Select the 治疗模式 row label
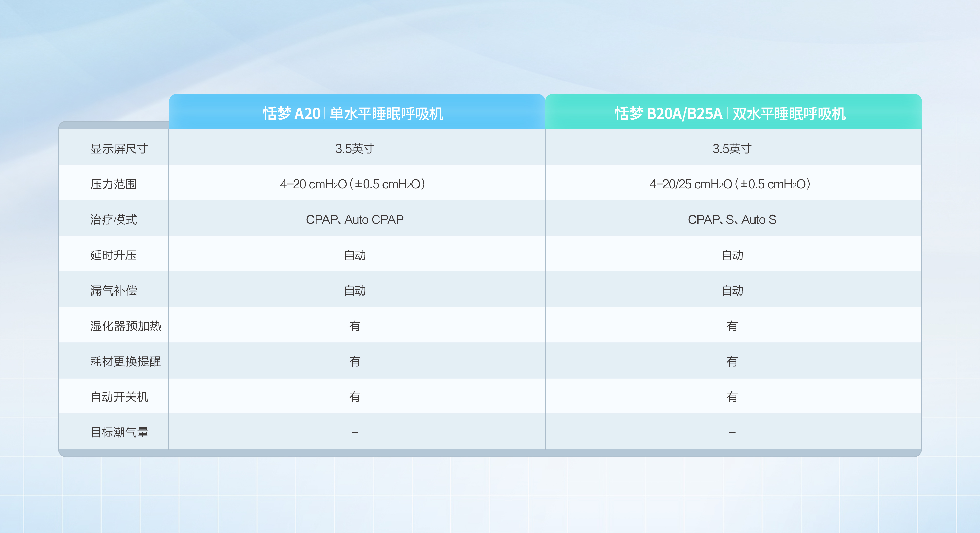980x533 pixels. pos(113,220)
